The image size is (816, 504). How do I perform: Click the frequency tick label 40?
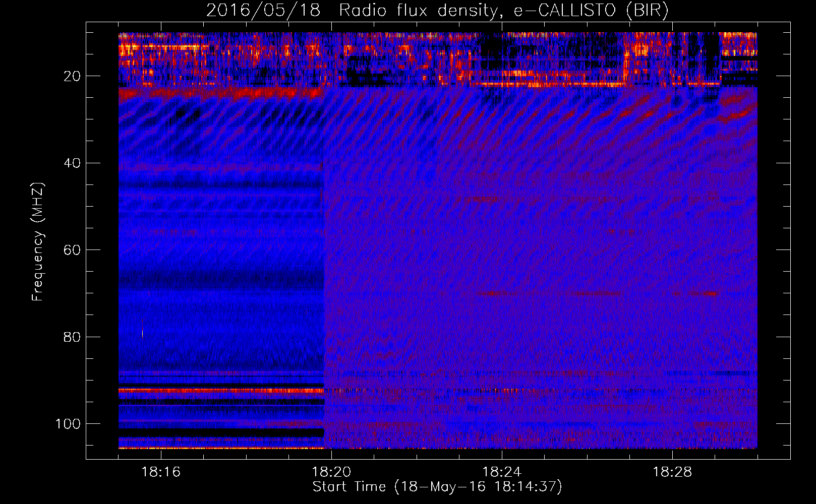[73, 163]
